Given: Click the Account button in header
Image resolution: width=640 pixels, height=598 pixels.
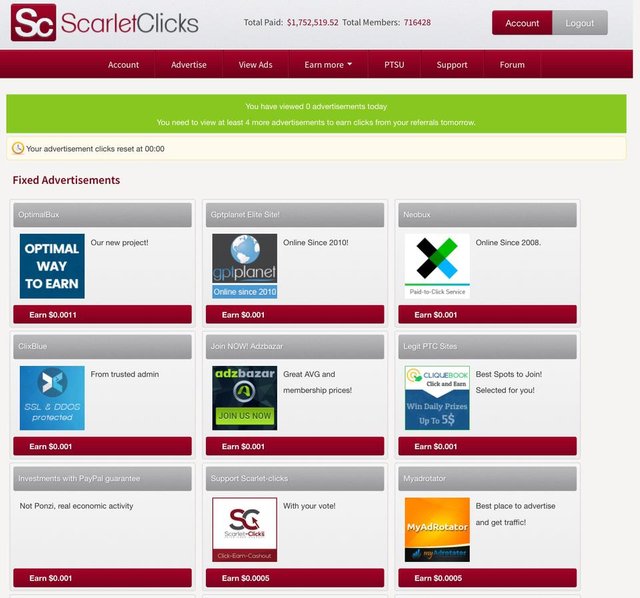Looking at the screenshot, I should click(522, 23).
